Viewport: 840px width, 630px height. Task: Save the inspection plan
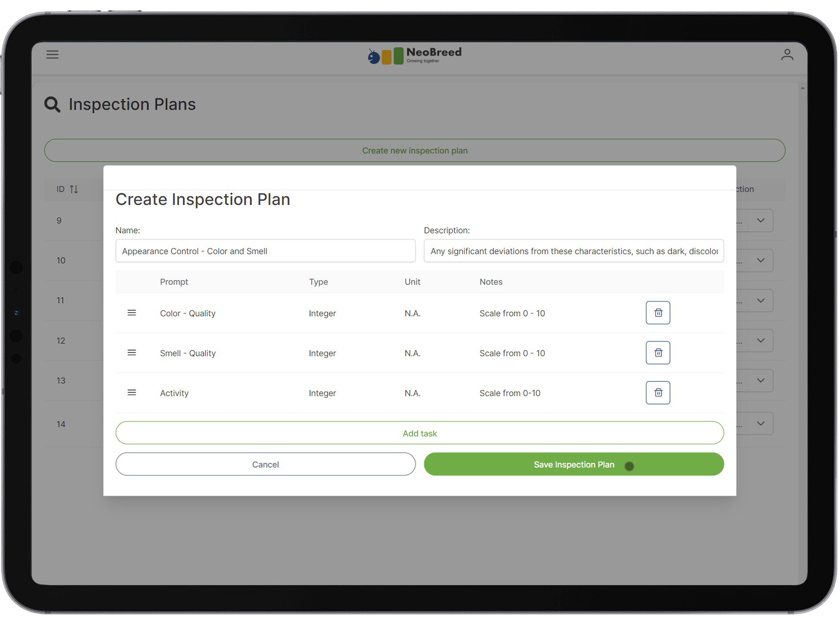(x=574, y=465)
